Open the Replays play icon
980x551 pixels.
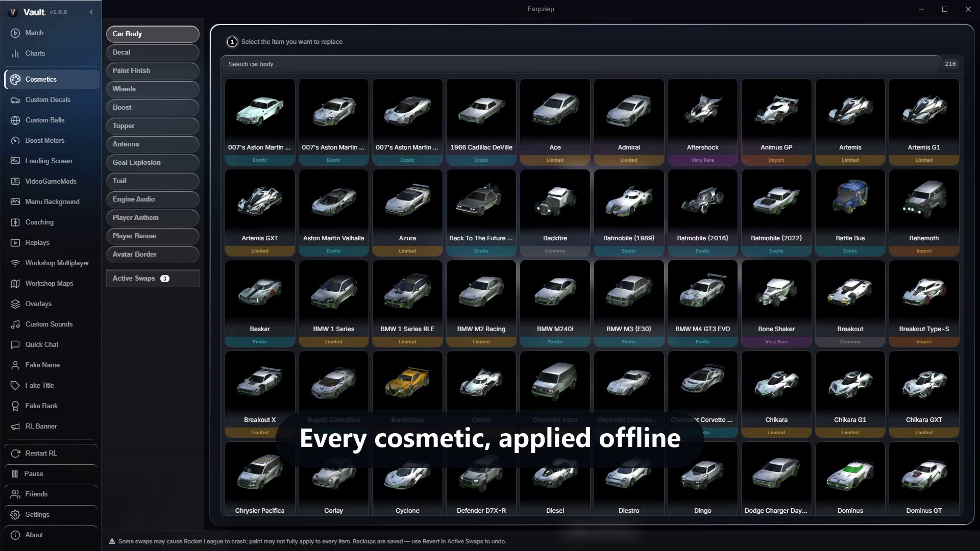pyautogui.click(x=15, y=242)
